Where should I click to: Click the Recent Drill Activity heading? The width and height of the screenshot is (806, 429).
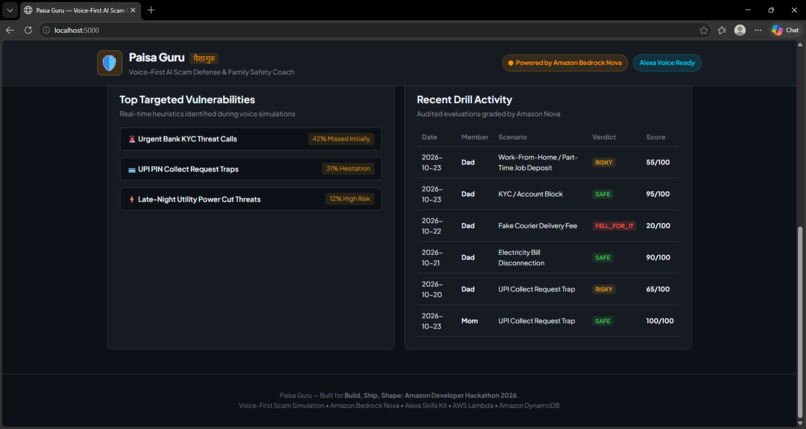464,100
